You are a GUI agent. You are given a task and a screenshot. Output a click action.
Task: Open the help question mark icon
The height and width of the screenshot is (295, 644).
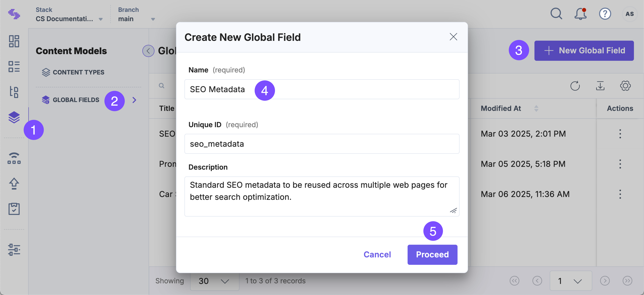605,14
